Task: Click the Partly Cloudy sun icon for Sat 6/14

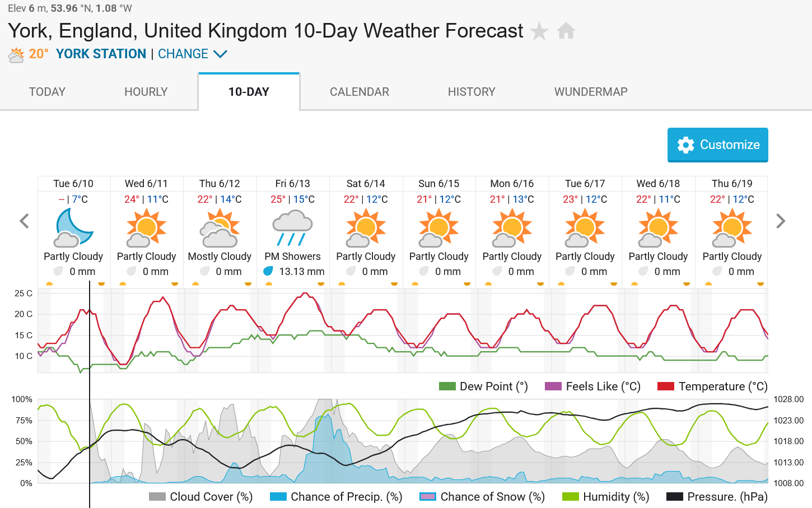Action: (x=366, y=228)
